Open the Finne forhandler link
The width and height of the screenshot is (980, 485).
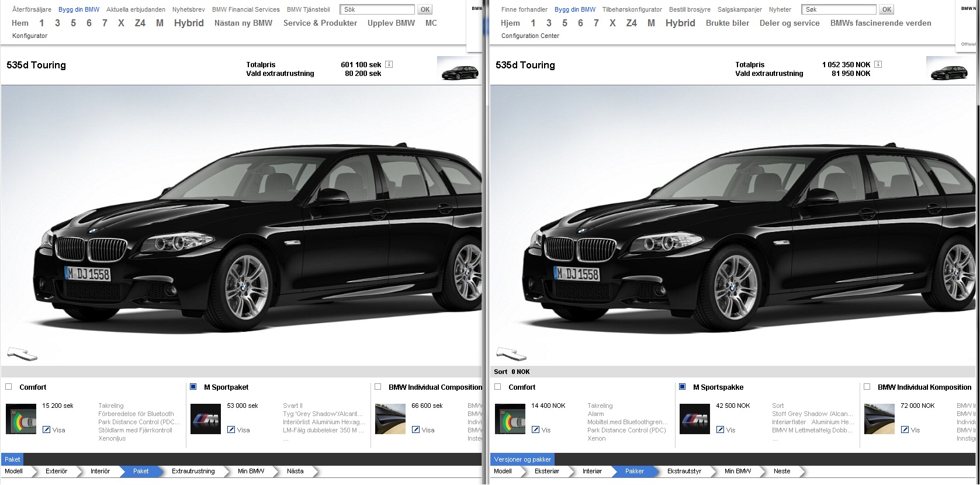point(525,9)
